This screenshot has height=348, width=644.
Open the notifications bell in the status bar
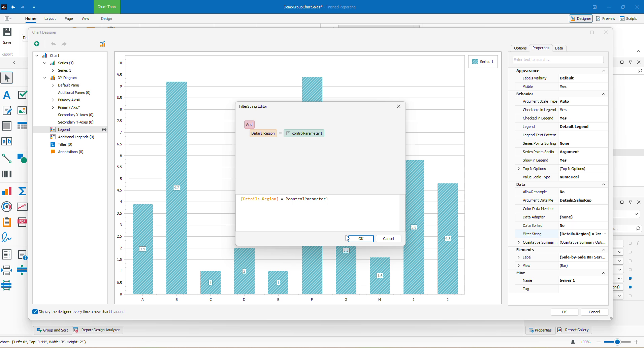573,342
